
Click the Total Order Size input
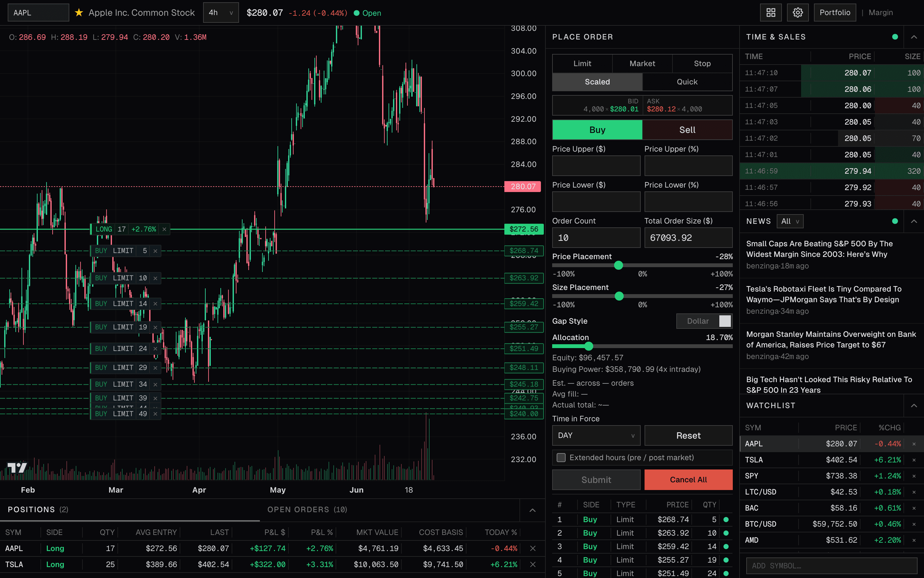[688, 238]
